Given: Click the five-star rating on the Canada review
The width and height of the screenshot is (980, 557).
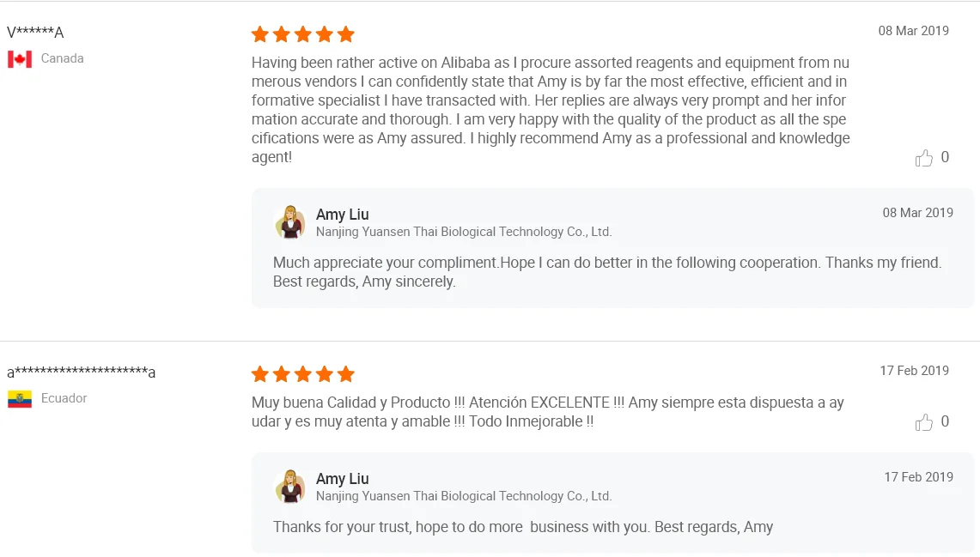Looking at the screenshot, I should [x=302, y=34].
